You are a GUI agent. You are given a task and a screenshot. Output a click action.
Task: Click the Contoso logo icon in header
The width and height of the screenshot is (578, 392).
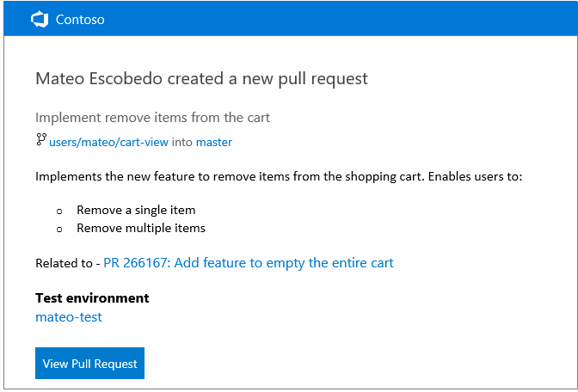(x=39, y=19)
